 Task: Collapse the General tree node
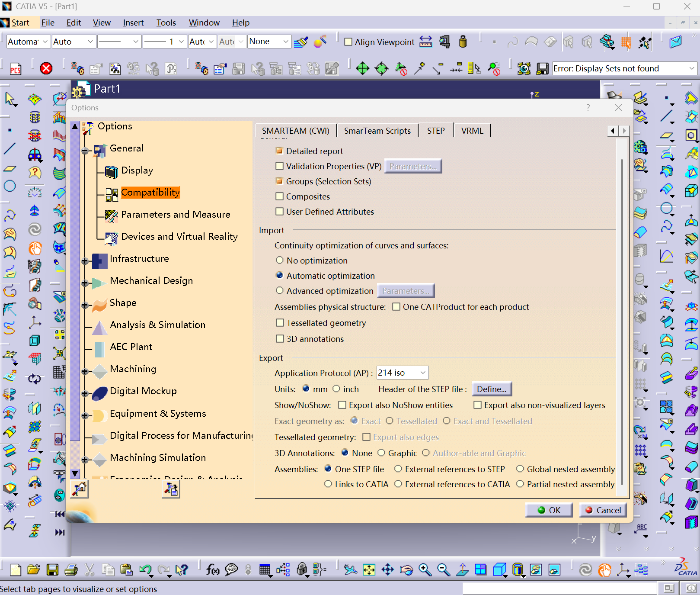click(85, 151)
